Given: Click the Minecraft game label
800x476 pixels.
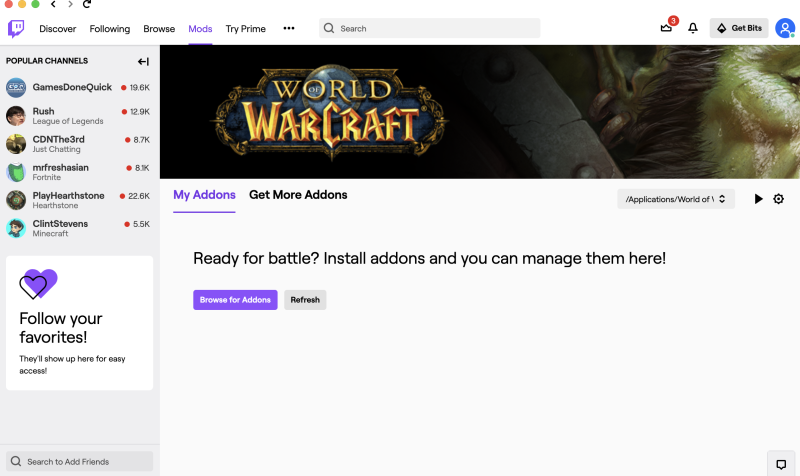Looking at the screenshot, I should (x=50, y=234).
